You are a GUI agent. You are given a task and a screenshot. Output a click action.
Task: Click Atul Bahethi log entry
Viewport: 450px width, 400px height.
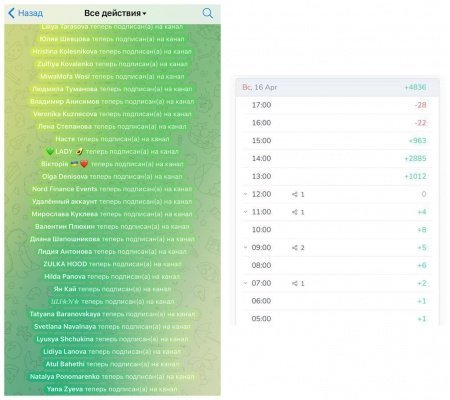112,364
